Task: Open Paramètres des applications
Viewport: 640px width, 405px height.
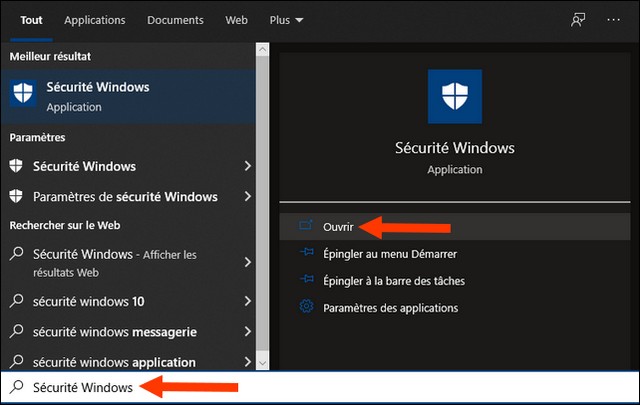Action: point(455,307)
